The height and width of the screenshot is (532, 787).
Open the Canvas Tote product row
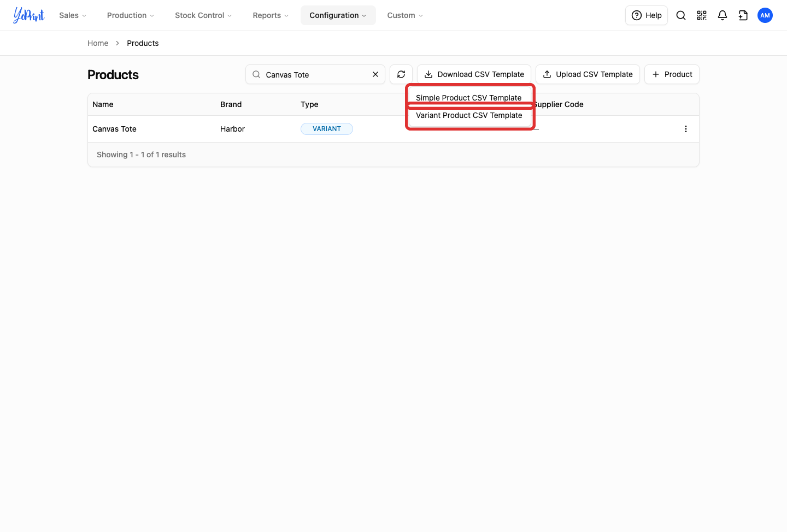[x=393, y=129]
